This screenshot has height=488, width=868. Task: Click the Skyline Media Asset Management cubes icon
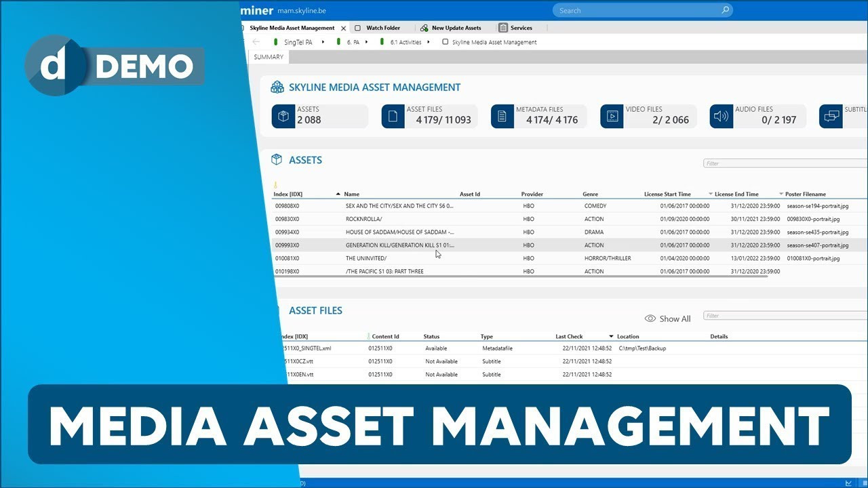[x=277, y=87]
